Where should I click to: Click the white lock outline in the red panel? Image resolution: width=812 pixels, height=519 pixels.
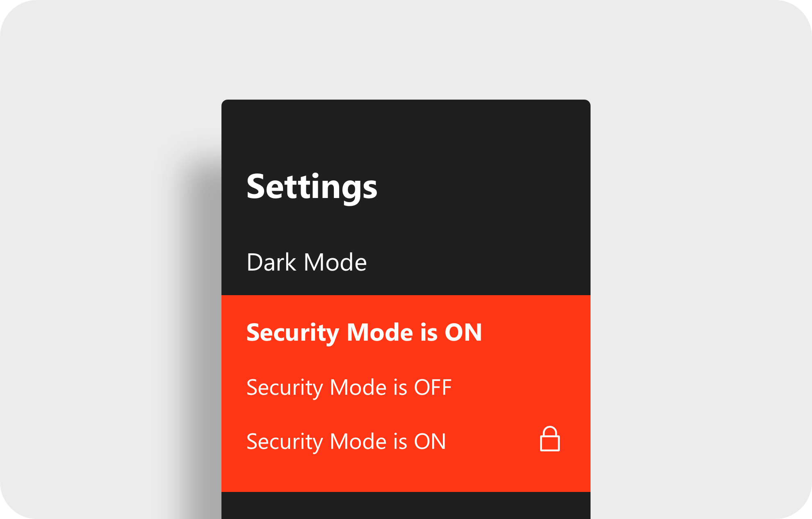tap(550, 439)
